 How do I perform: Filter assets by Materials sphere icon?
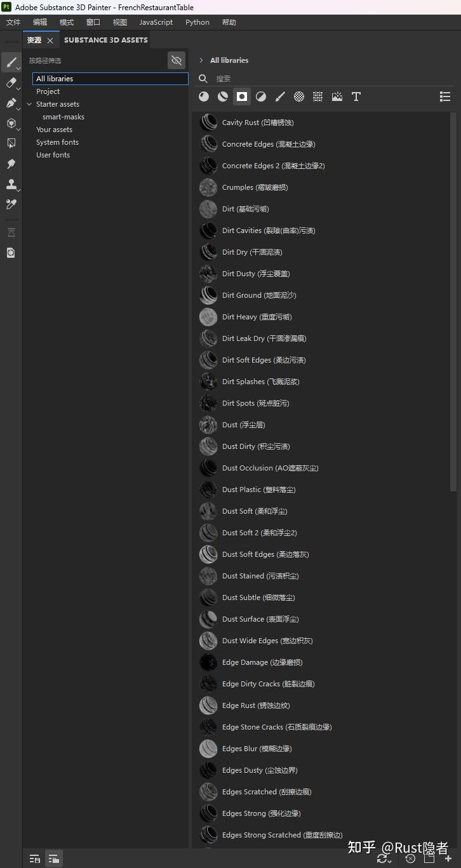click(204, 97)
